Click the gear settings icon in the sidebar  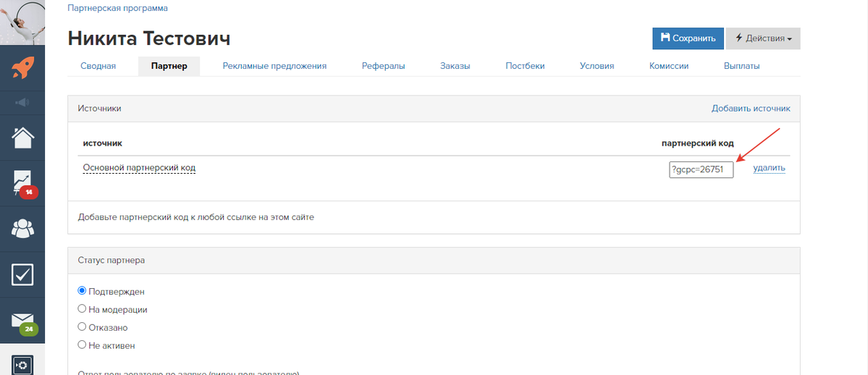click(x=22, y=365)
